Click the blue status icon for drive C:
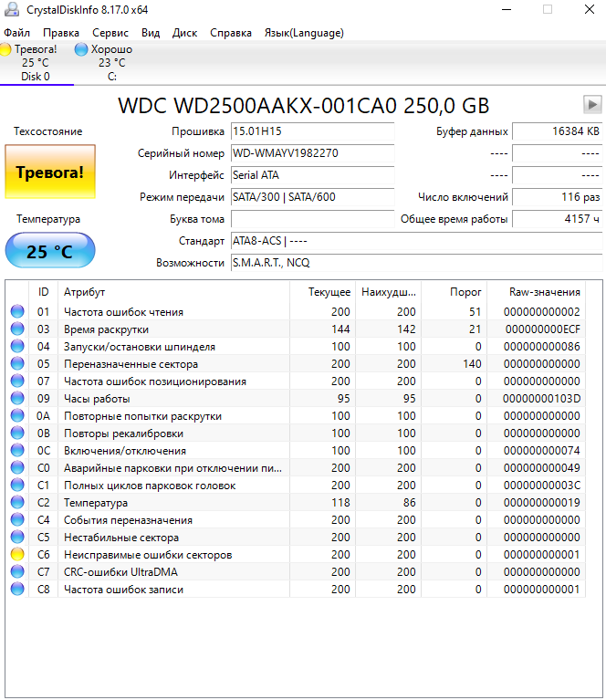 (81, 49)
